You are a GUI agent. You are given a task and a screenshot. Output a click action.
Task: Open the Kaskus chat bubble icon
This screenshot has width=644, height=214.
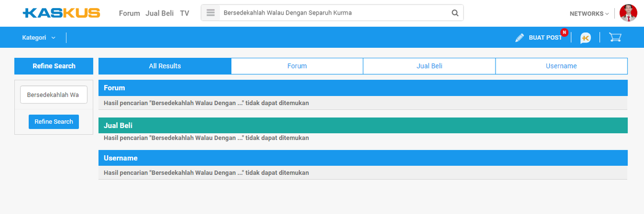pos(586,38)
